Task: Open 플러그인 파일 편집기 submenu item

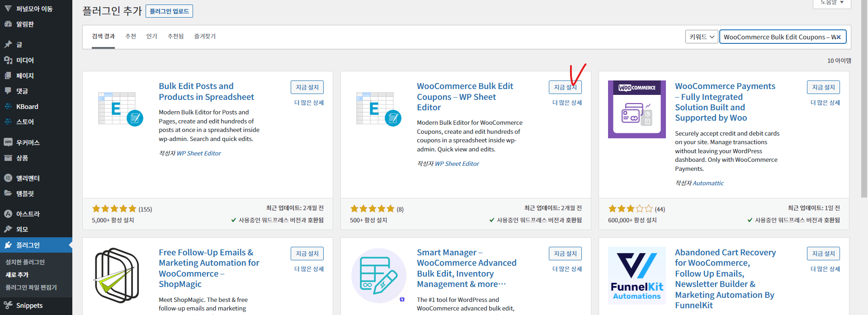Action: [31, 287]
